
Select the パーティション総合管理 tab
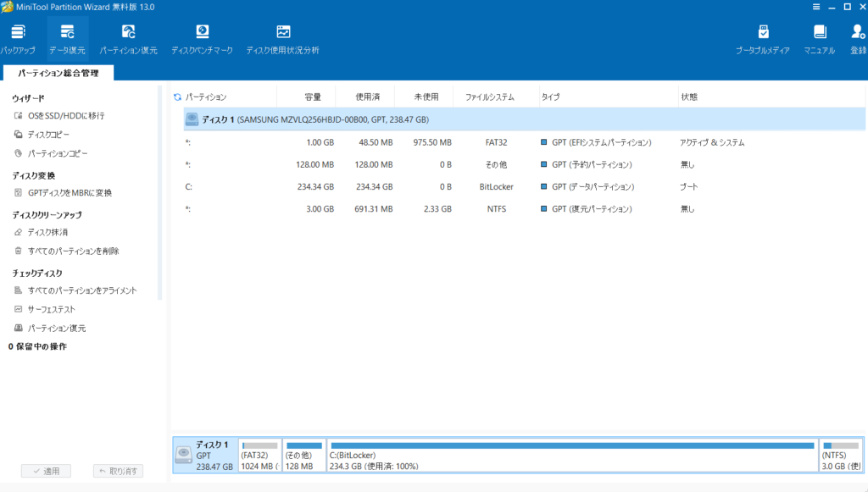click(58, 73)
